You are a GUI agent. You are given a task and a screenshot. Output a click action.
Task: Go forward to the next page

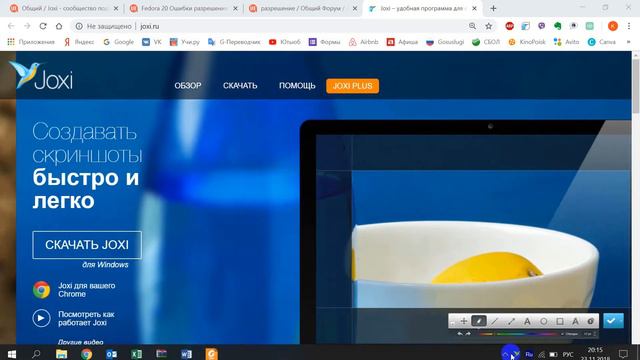point(27,26)
